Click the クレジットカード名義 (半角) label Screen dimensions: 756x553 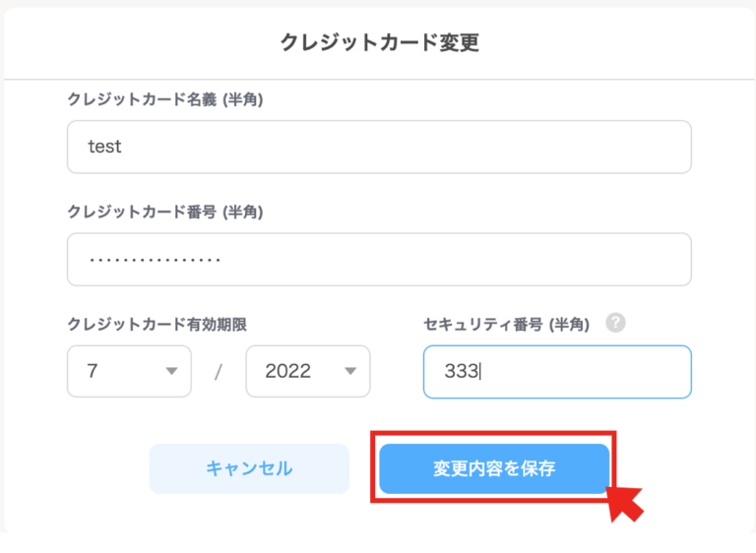pyautogui.click(x=165, y=99)
